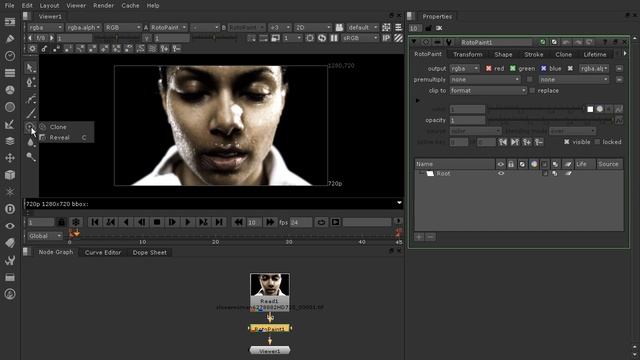Viewport: 640px width, 360px height.
Task: Click the white color swatch
Action: pos(590,109)
